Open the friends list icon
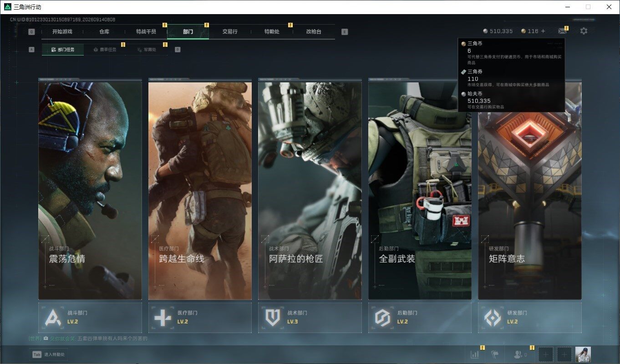The width and height of the screenshot is (620, 364). (518, 354)
